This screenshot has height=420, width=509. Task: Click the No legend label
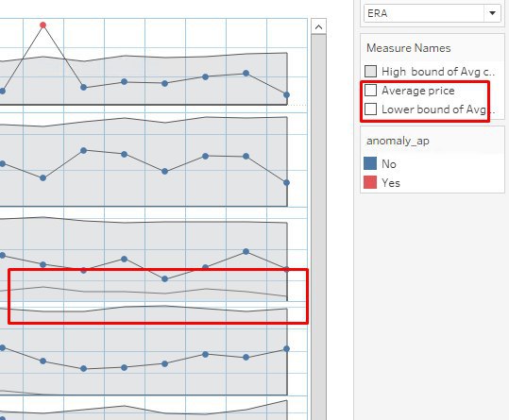click(x=389, y=164)
